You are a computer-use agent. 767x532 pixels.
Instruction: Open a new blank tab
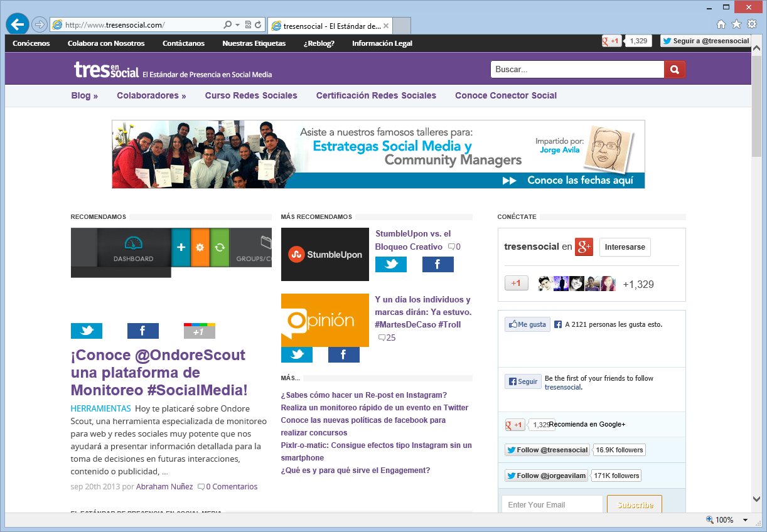402,26
